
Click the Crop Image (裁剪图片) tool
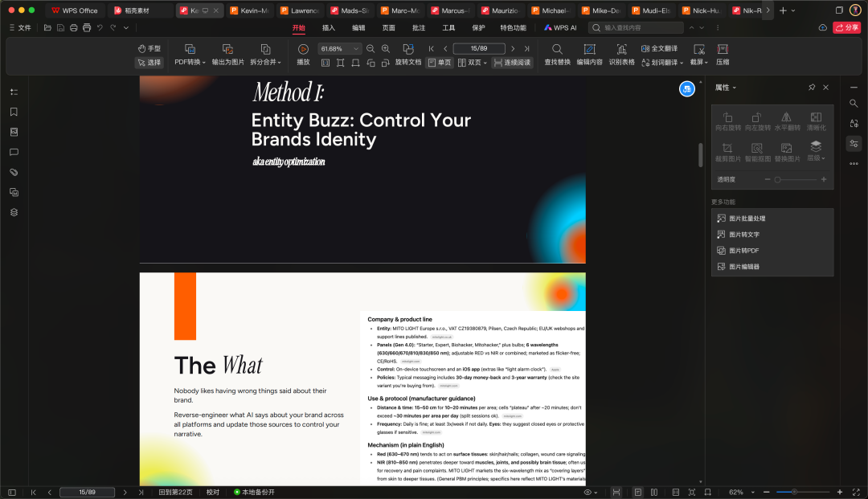coord(727,152)
